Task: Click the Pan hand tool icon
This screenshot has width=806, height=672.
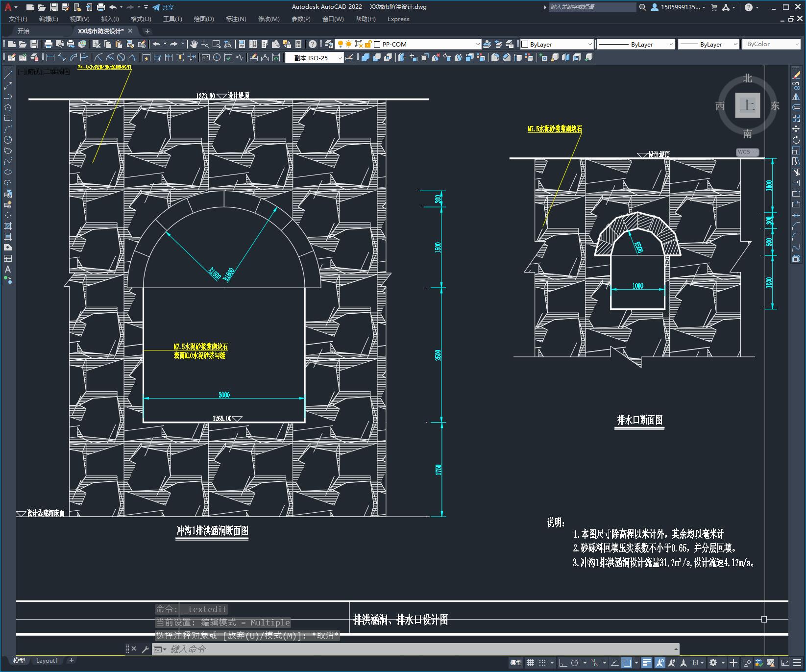Action: pos(194,44)
